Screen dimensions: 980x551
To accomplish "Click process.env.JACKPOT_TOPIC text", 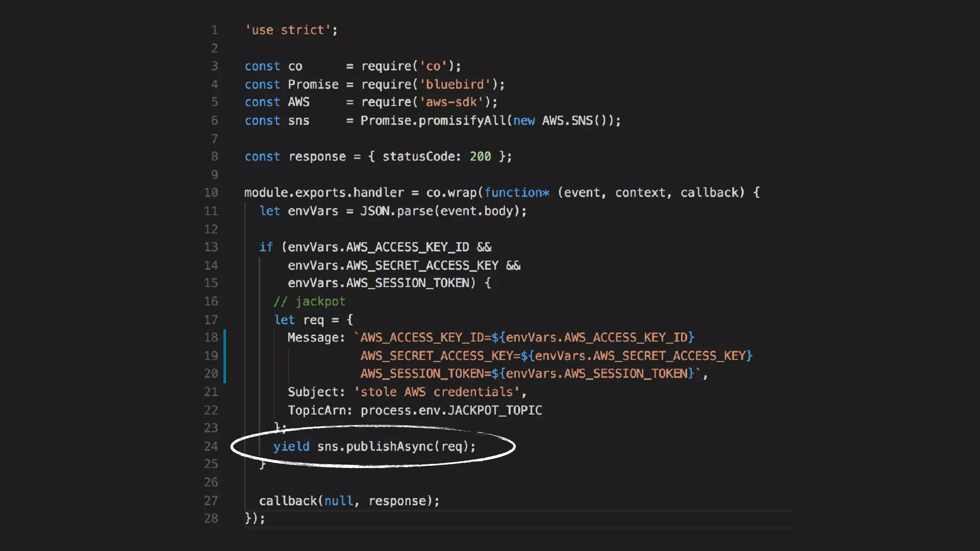I will [x=451, y=410].
